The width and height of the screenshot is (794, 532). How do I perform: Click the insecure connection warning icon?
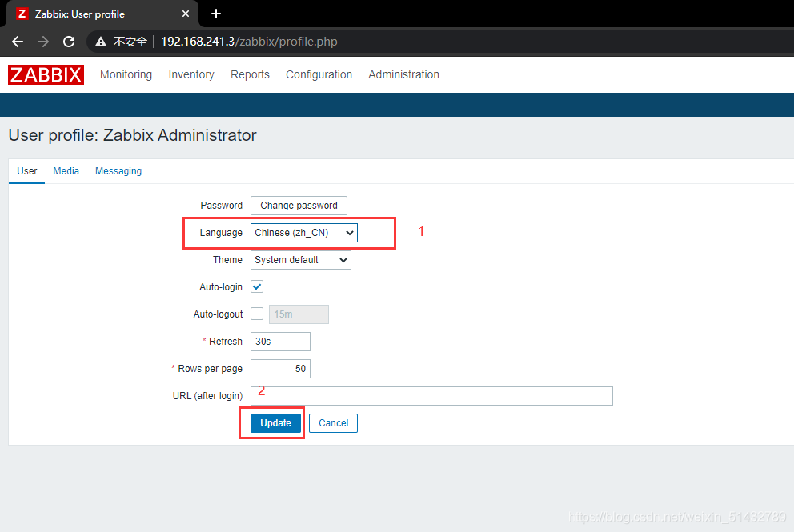coord(101,42)
